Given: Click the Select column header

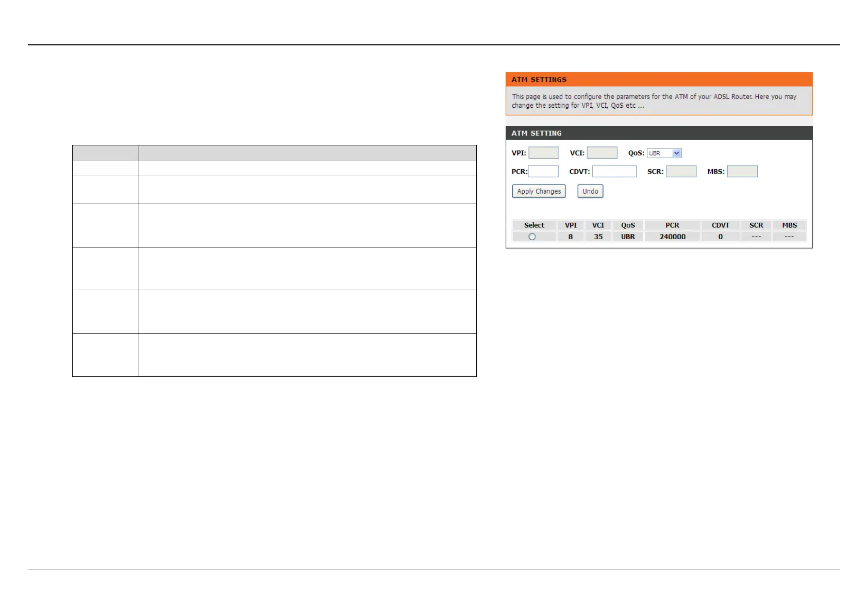Looking at the screenshot, I should (534, 225).
